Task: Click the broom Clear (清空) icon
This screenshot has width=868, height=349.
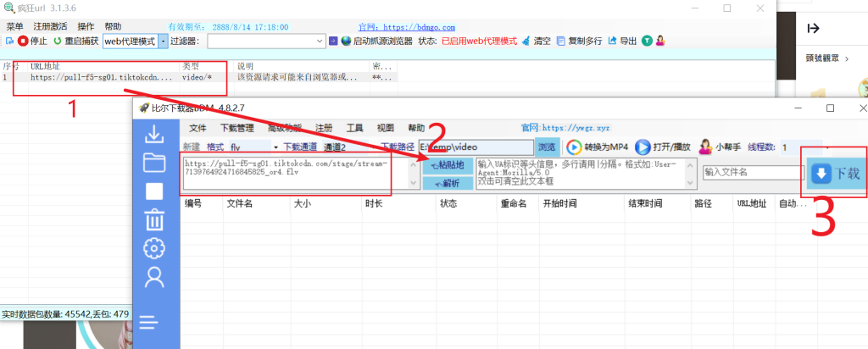Action: [x=526, y=41]
